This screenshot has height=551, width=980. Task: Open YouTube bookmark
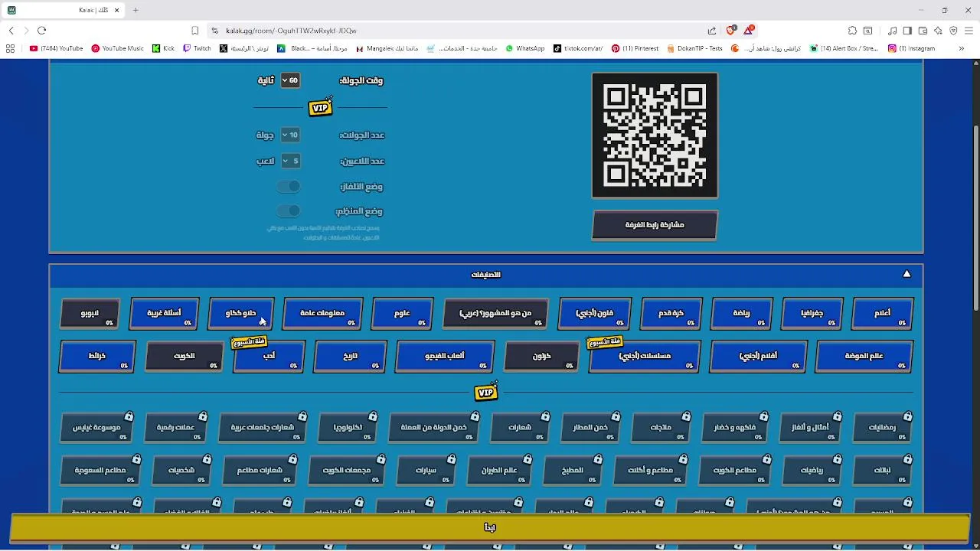coord(56,48)
